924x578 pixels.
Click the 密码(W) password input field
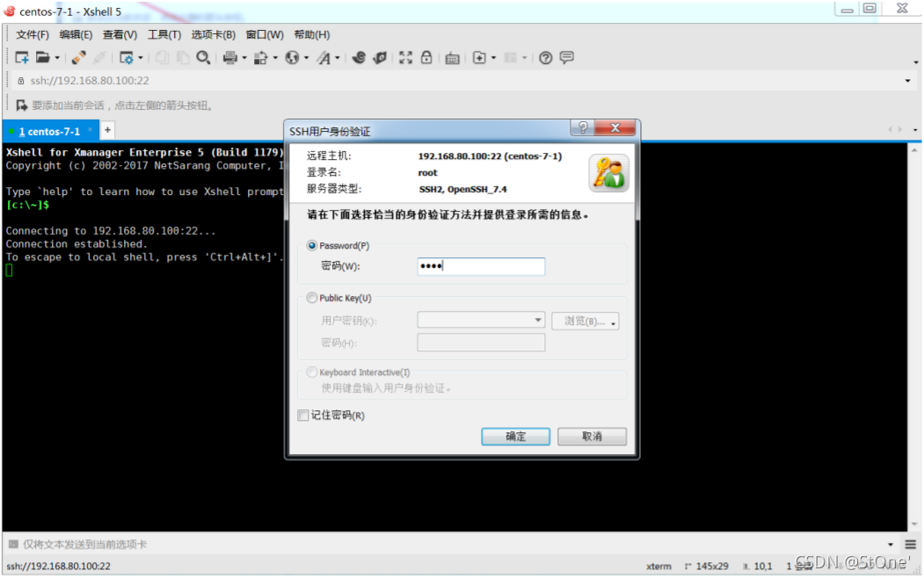coord(481,266)
